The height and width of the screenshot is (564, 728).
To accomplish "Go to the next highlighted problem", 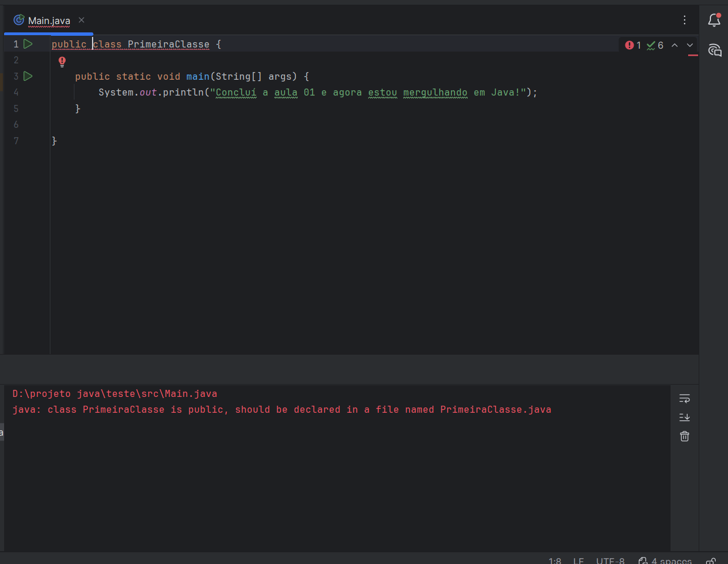I will click(690, 45).
